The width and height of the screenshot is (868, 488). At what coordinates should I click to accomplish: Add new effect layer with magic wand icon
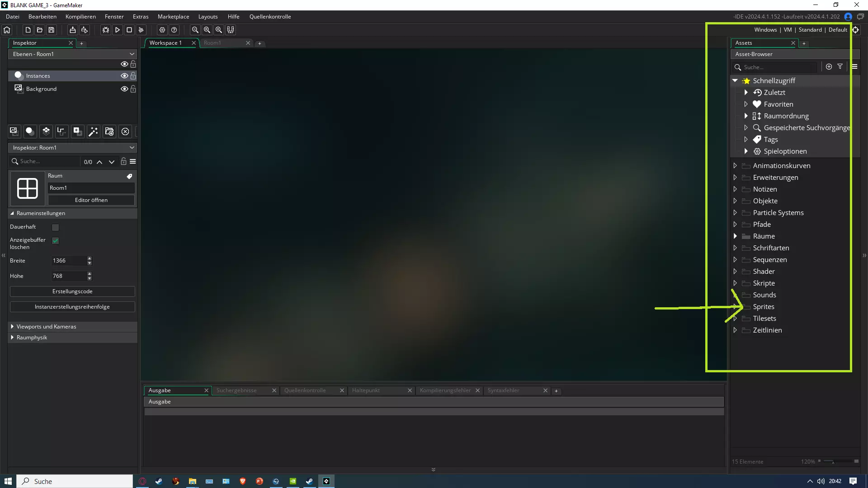93,131
